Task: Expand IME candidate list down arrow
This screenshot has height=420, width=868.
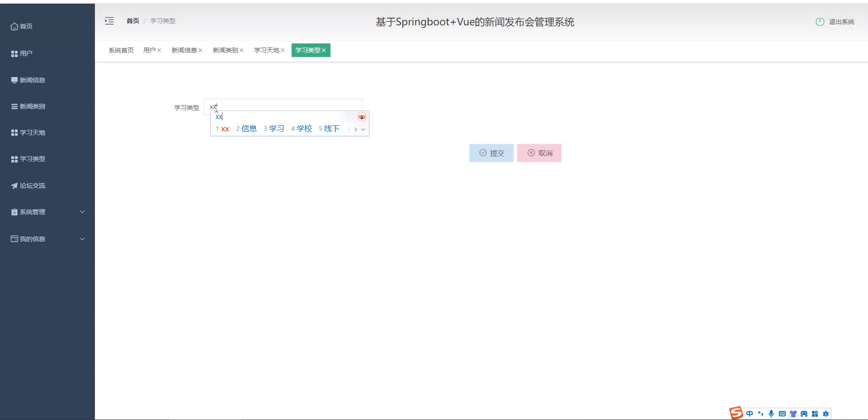Action: tap(363, 129)
